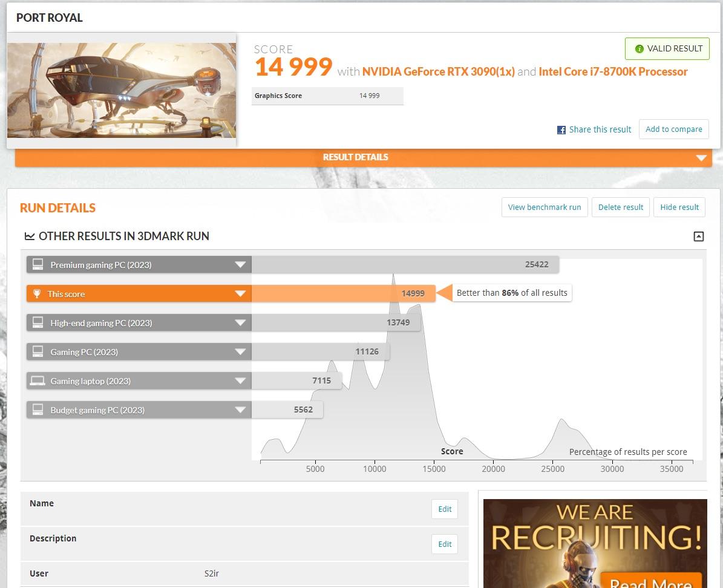Click the white arrow on the Result Details bar
This screenshot has height=588, width=723.
pyautogui.click(x=701, y=158)
